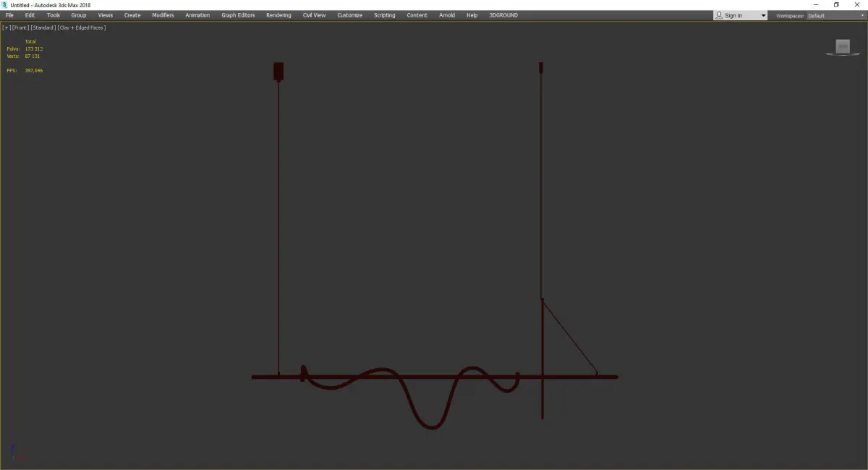
Task: Open the Views menu
Action: (106, 15)
